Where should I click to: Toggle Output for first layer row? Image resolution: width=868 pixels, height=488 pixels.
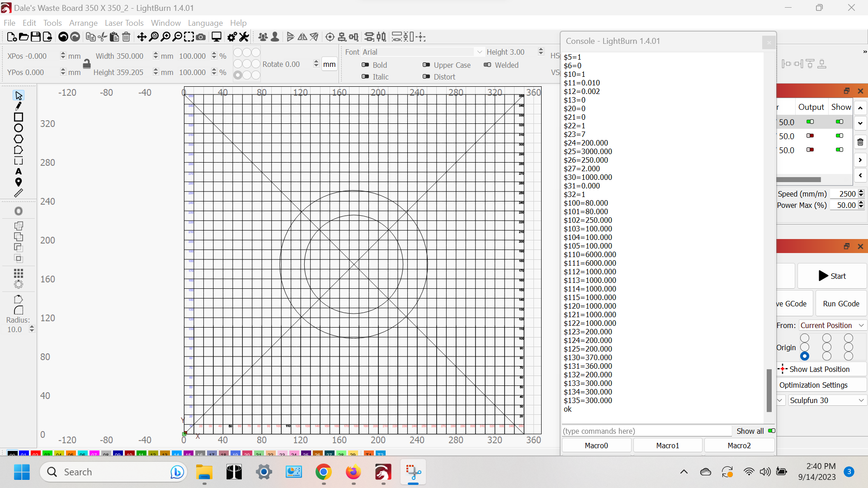coord(810,122)
